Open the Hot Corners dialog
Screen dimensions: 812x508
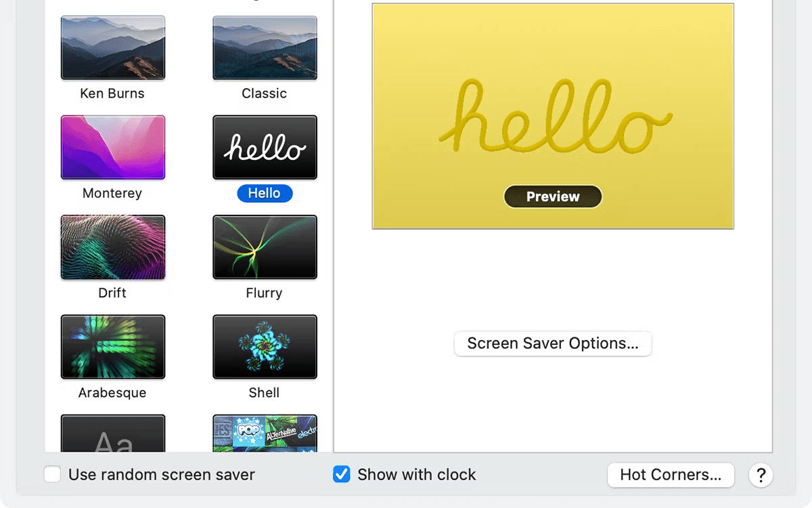pyautogui.click(x=671, y=475)
